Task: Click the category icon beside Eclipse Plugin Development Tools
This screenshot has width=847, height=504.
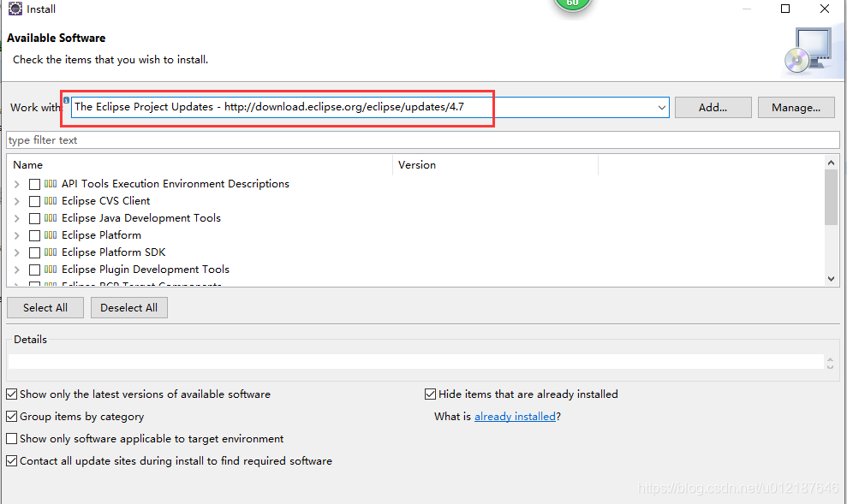Action: click(51, 270)
